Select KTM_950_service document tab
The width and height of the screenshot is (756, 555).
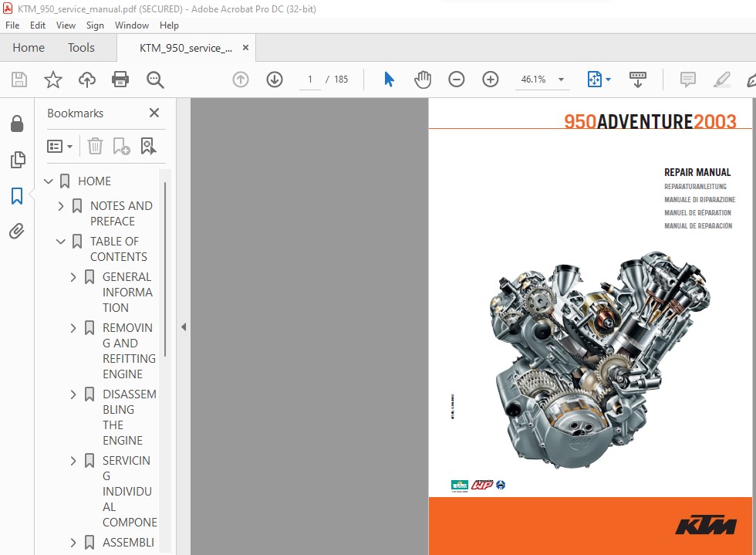tap(186, 48)
